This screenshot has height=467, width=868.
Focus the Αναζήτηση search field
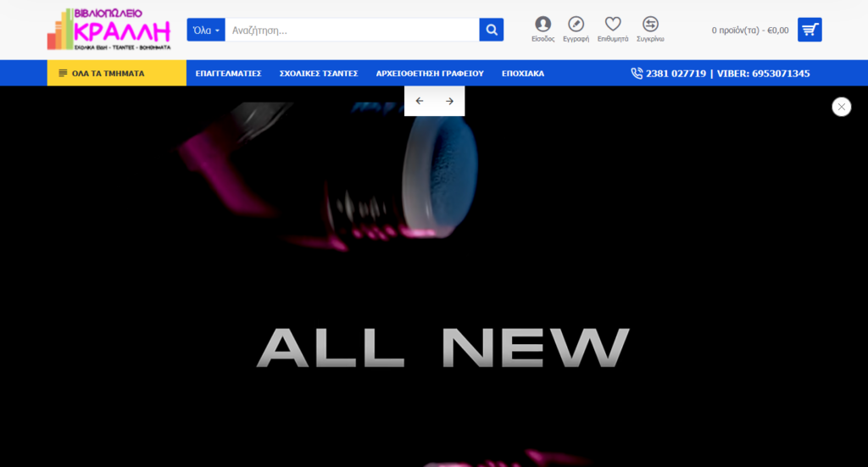[352, 31]
